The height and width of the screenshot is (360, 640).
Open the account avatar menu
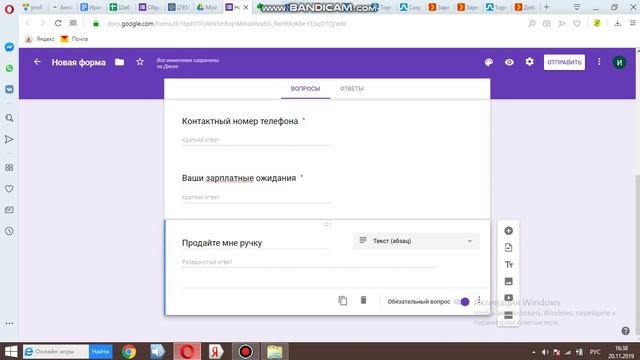tap(619, 62)
